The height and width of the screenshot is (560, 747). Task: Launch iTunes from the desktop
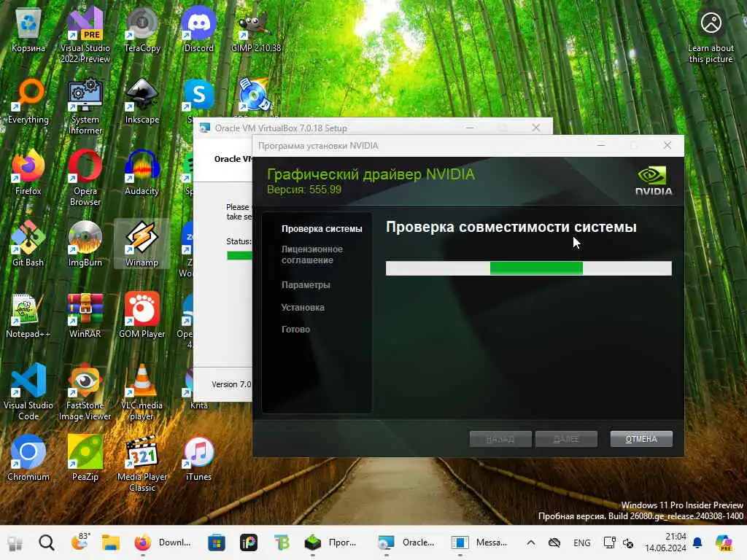(x=198, y=459)
